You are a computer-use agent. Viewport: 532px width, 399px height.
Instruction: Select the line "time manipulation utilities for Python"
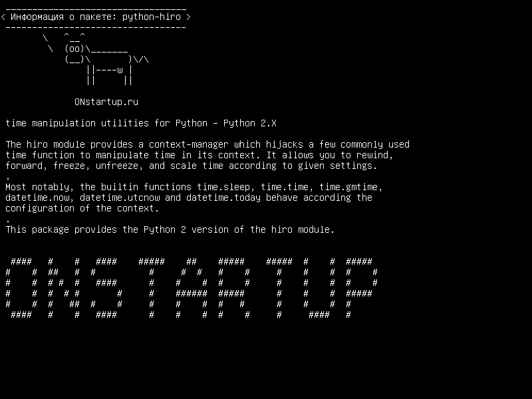[x=141, y=123]
